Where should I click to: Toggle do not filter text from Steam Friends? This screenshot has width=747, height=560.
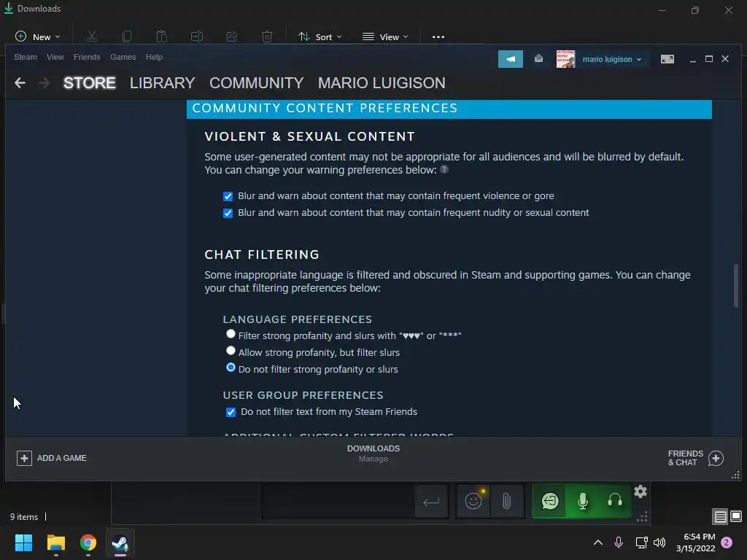coord(231,412)
